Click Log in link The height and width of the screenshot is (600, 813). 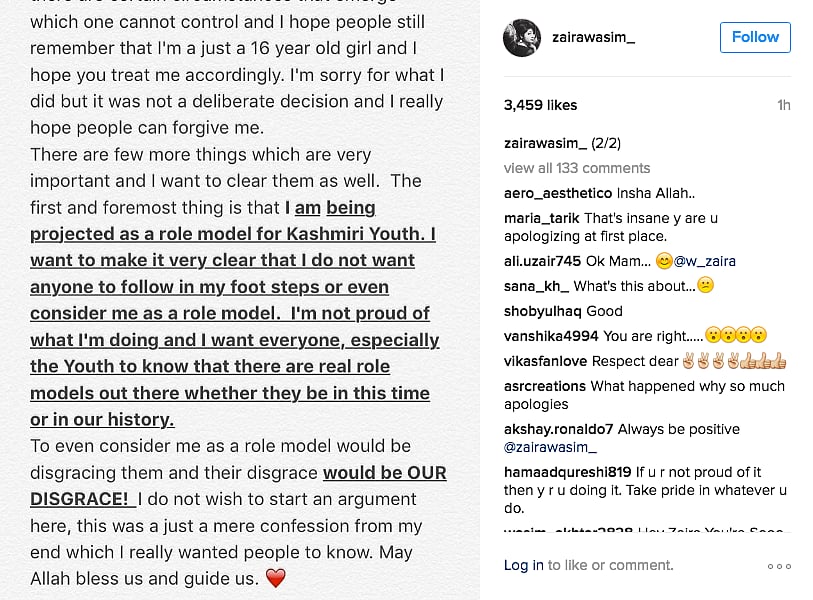coord(524,565)
